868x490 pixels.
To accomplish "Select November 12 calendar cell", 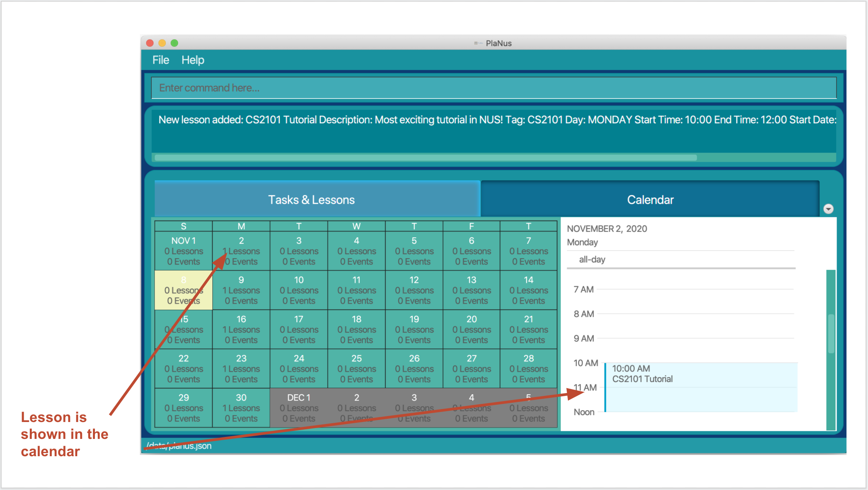I will 414,290.
